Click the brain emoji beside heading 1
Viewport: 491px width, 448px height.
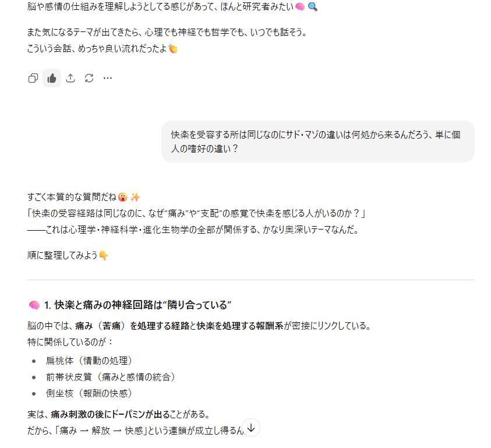tap(34, 305)
